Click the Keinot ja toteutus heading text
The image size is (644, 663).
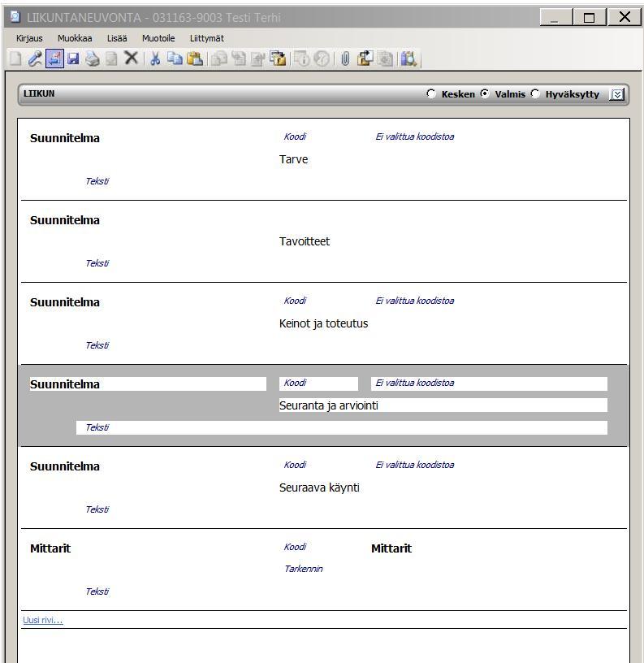pos(323,323)
